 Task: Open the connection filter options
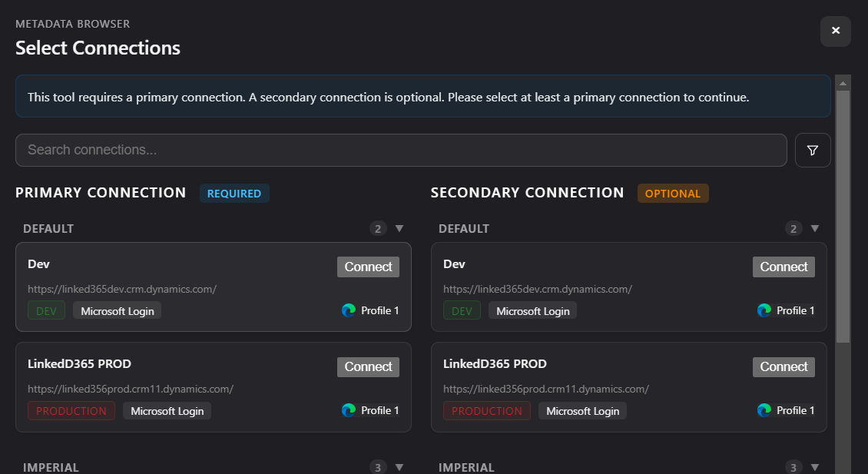click(813, 150)
